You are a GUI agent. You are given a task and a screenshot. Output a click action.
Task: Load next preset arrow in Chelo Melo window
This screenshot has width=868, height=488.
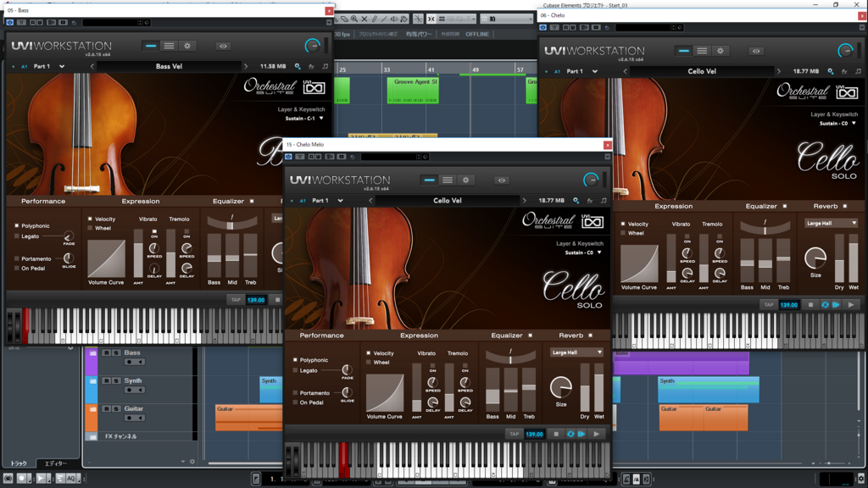[524, 200]
